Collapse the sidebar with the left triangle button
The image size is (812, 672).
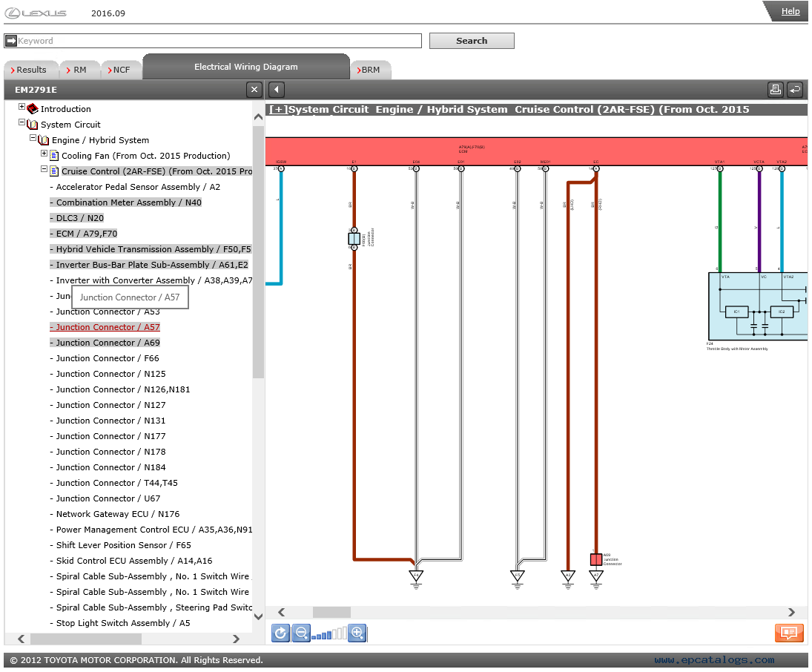click(277, 90)
